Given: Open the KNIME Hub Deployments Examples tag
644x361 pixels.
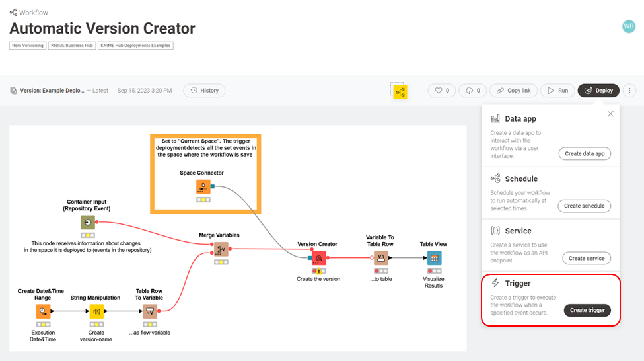Looking at the screenshot, I should coord(135,46).
